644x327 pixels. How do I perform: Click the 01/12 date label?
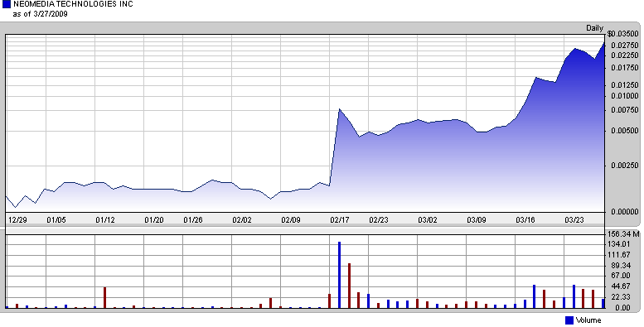coord(105,220)
